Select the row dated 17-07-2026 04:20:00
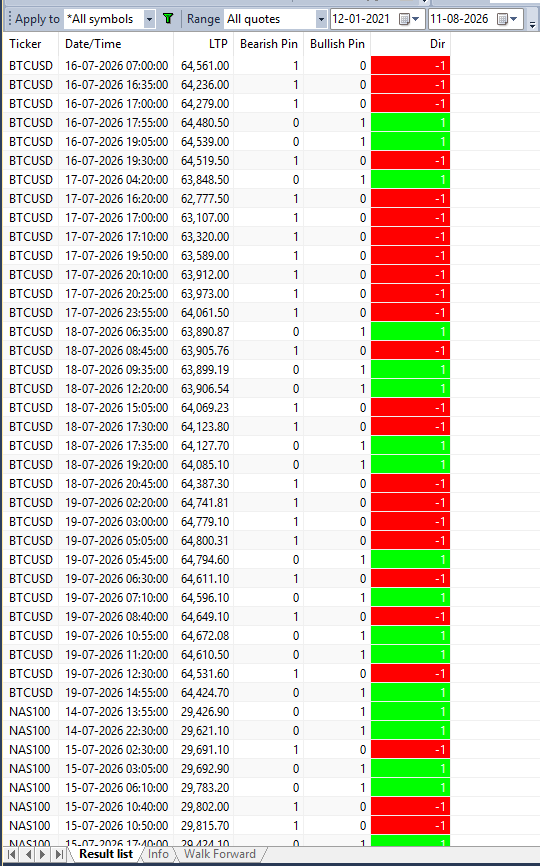 (x=226, y=179)
